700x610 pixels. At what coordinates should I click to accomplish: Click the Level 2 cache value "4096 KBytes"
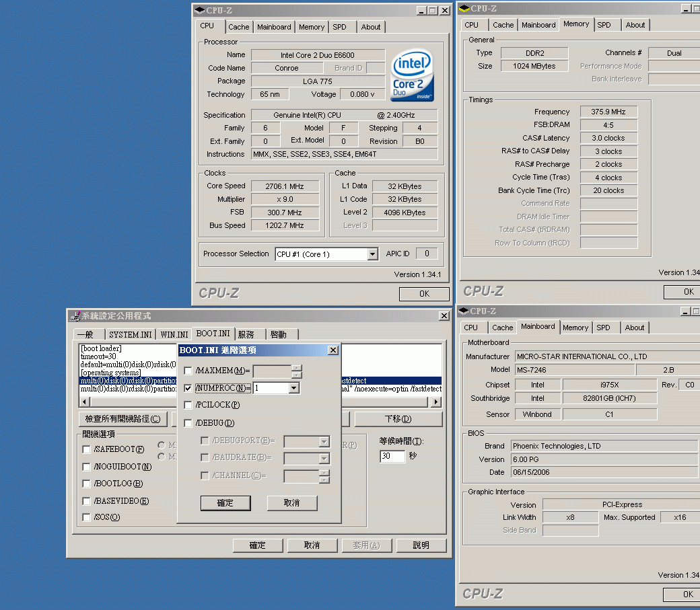point(405,213)
